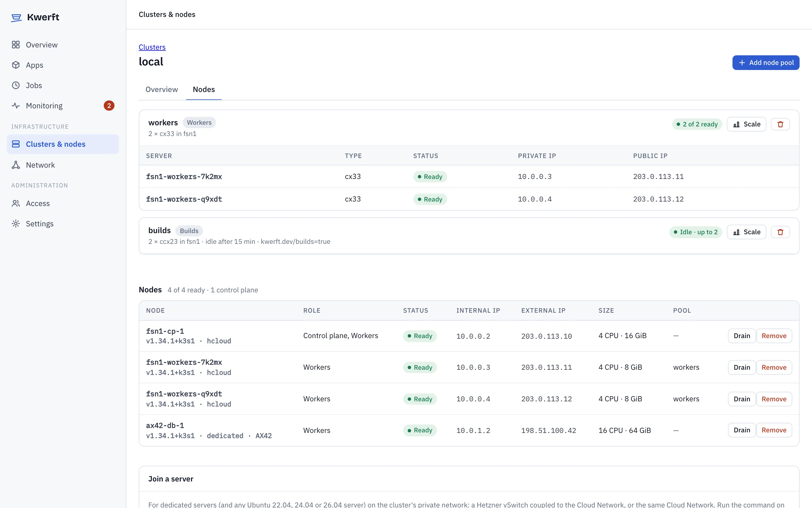Image resolution: width=812 pixels, height=508 pixels.
Task: Delete the workers pool with its trash icon
Action: coord(780,124)
